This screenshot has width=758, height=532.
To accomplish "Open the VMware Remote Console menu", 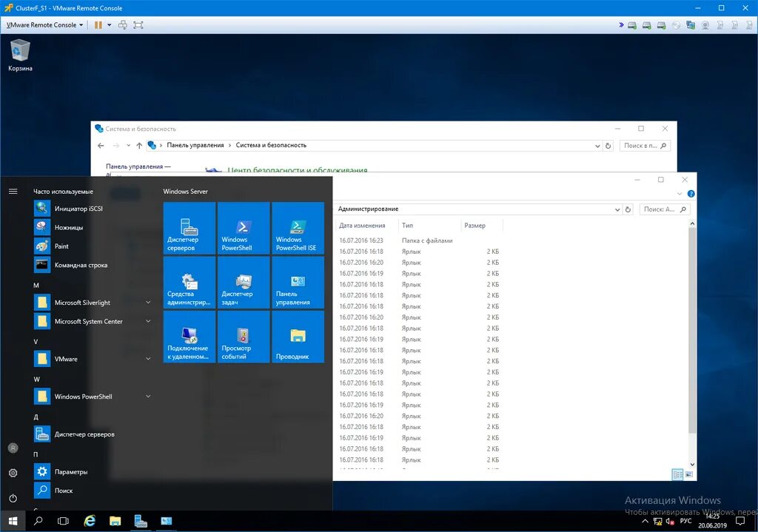I will [44, 24].
